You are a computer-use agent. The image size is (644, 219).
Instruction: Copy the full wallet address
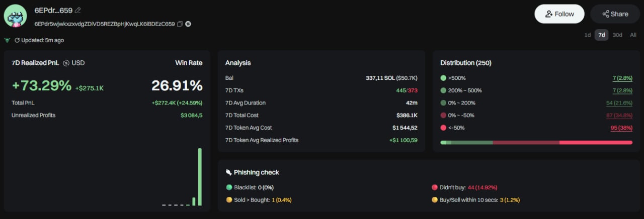(x=180, y=24)
